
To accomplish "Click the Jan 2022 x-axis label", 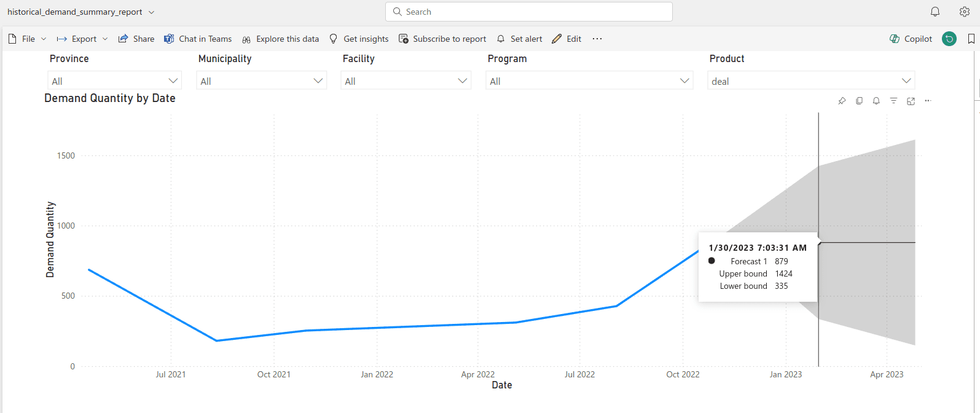I will coord(377,374).
